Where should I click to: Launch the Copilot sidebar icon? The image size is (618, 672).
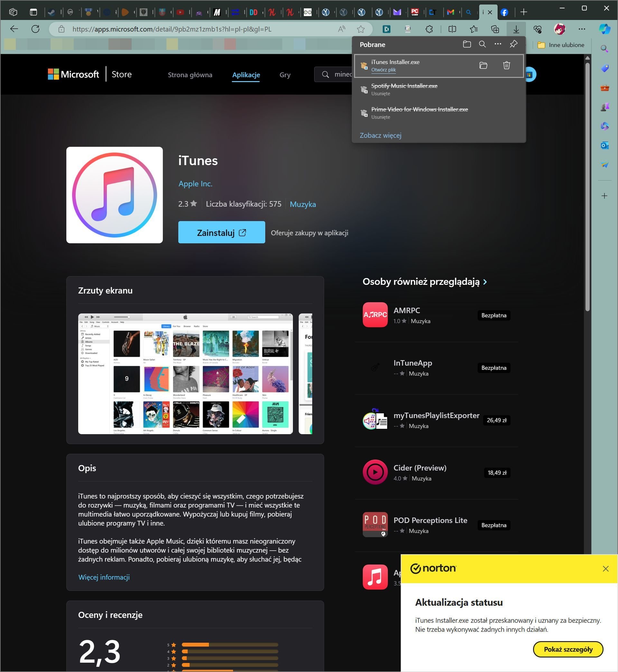(604, 29)
